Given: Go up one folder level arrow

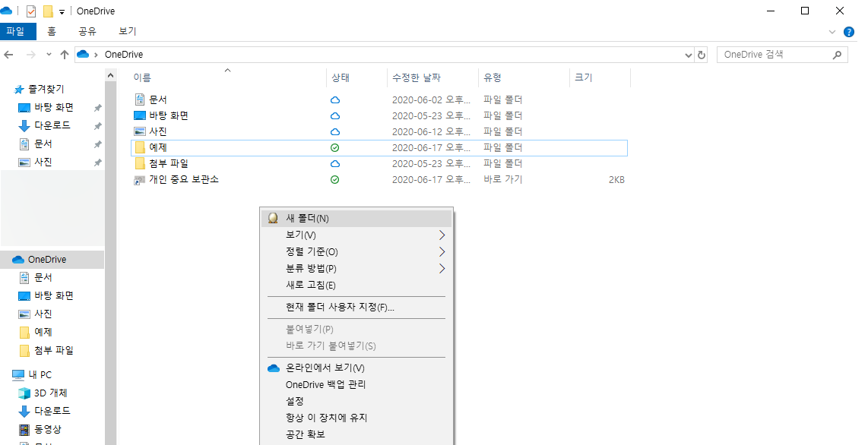Looking at the screenshot, I should click(x=64, y=55).
